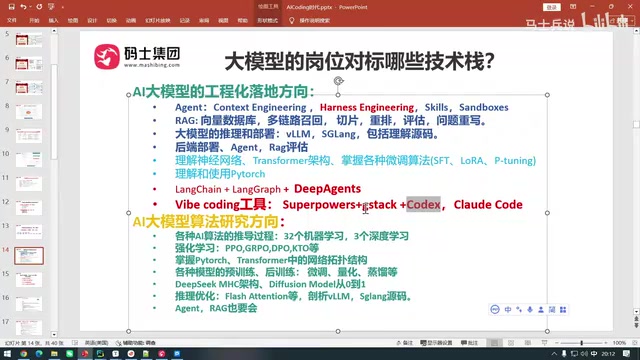Click the main editing pane scroll-up arrow
The height and width of the screenshot is (360, 640).
click(636, 31)
